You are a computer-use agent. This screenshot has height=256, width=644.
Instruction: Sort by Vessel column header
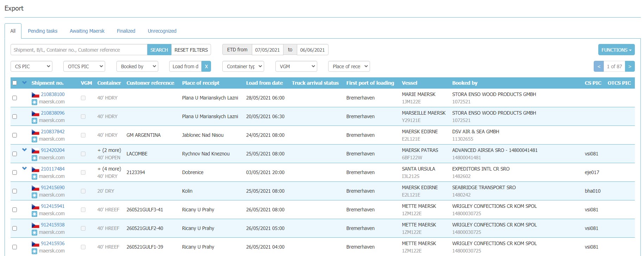tap(409, 83)
